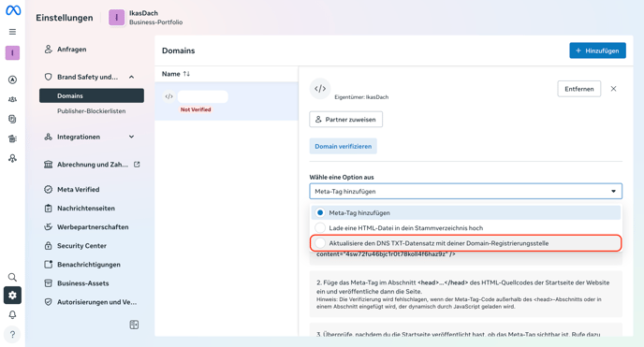
Task: Select the DNS TXT-Datensatz radio option
Action: pyautogui.click(x=320, y=243)
